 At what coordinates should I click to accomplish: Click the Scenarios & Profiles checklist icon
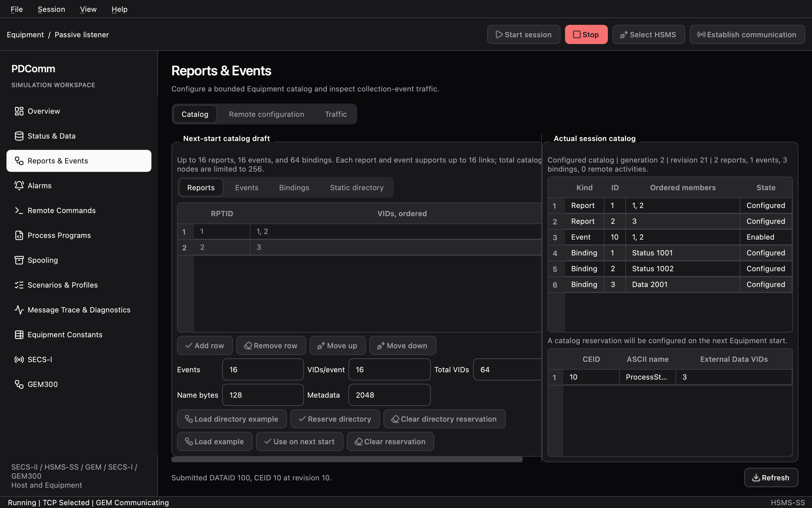point(19,285)
